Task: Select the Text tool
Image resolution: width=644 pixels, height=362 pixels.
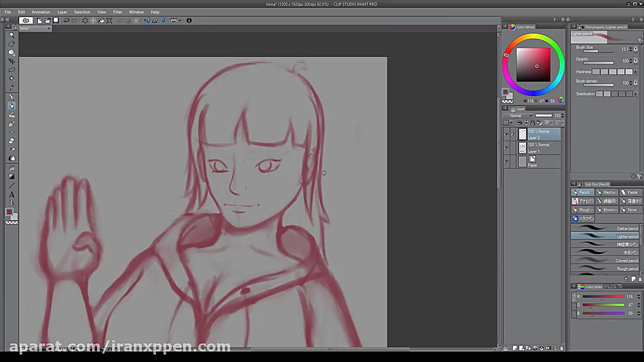Action: (12, 195)
